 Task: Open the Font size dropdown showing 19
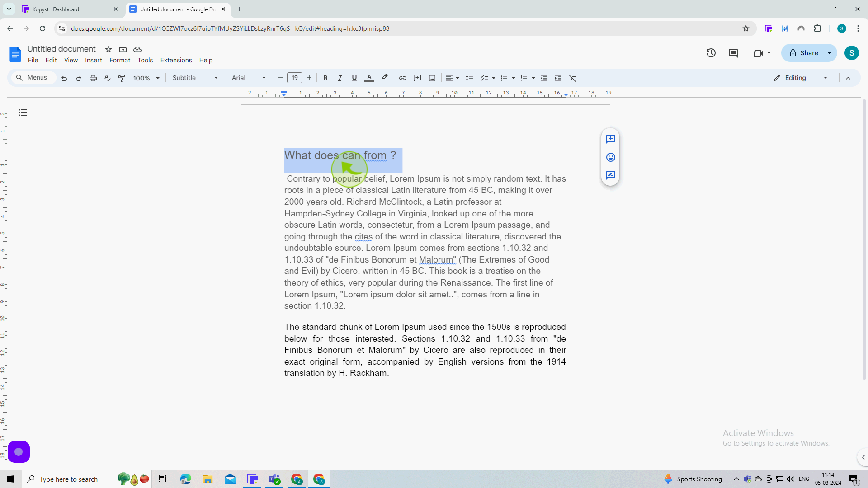point(294,78)
